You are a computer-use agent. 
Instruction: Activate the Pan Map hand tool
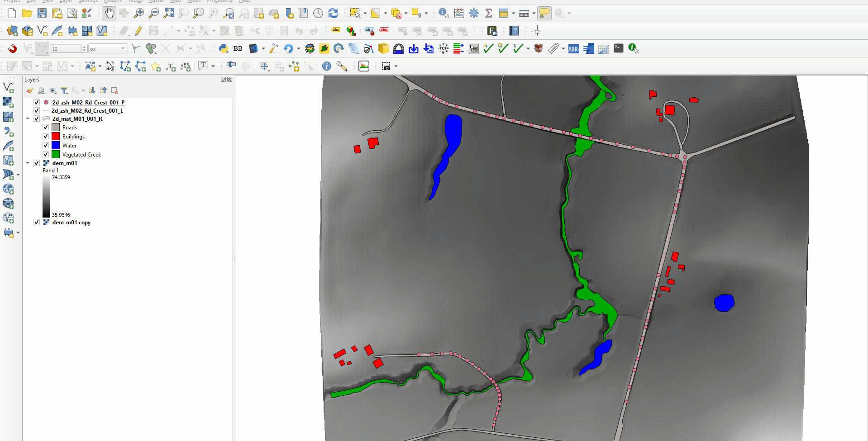click(x=109, y=13)
